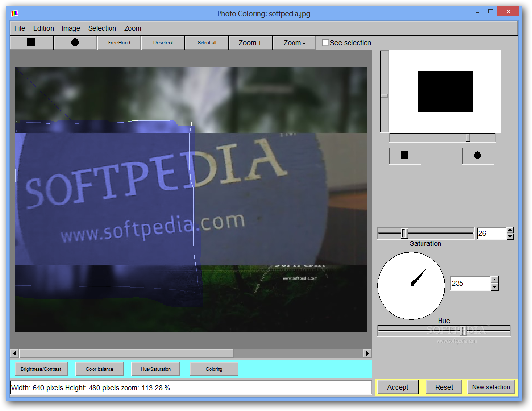The height and width of the screenshot is (411, 532).
Task: Click the Hue label
Action: tap(444, 321)
